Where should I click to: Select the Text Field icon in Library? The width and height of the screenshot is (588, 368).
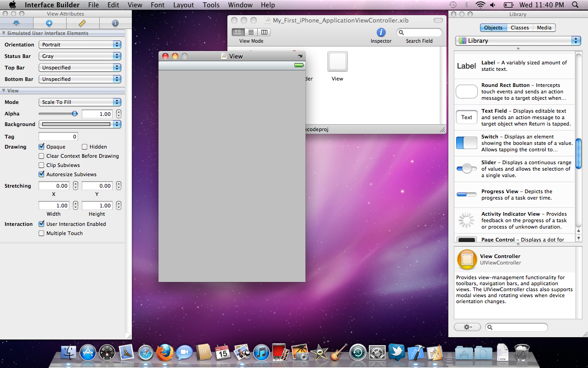point(467,117)
